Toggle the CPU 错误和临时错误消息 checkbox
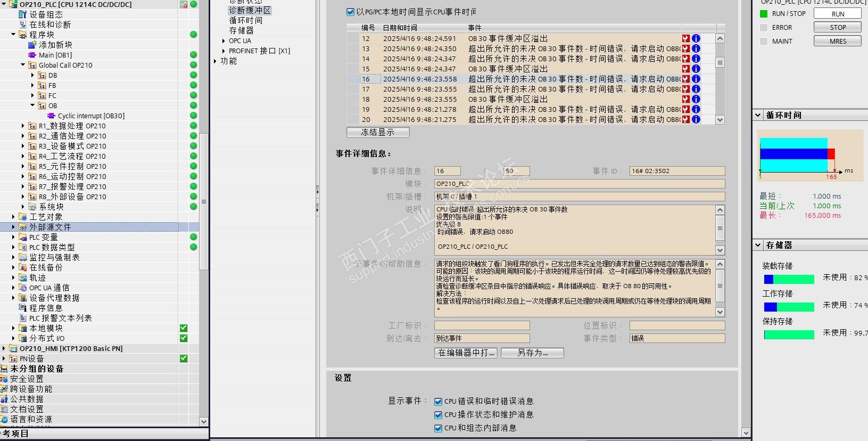The height and width of the screenshot is (441, 868). pyautogui.click(x=439, y=402)
